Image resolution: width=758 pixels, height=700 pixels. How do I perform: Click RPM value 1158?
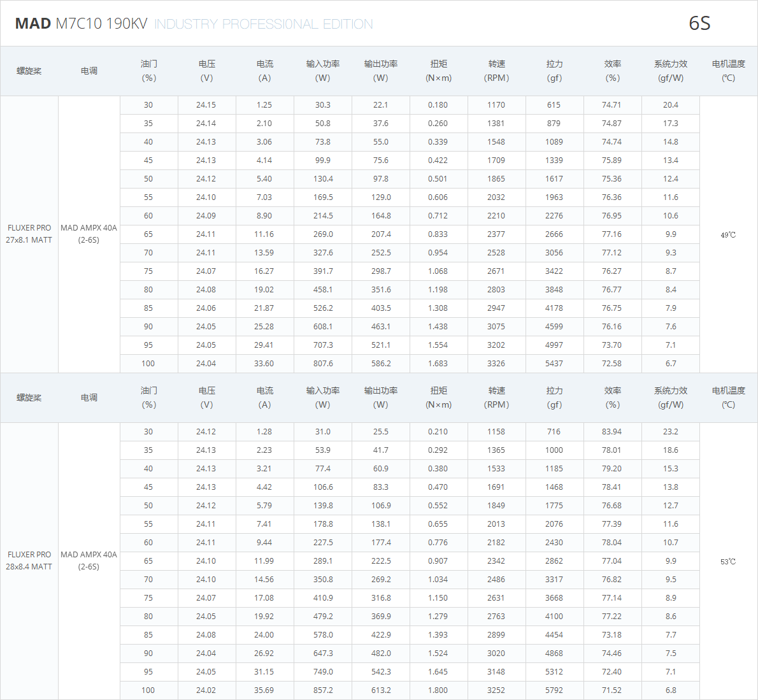(496, 432)
